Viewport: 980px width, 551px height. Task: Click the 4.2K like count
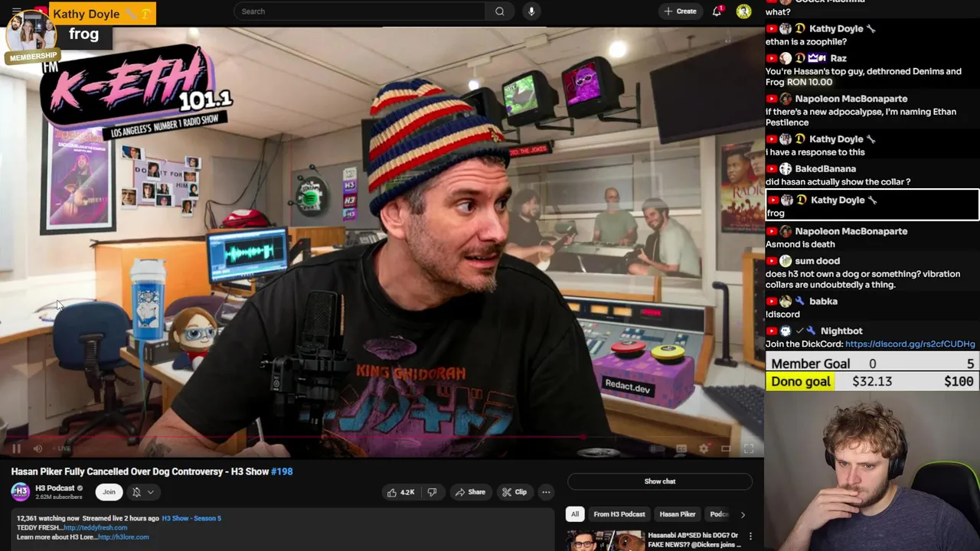(x=407, y=492)
